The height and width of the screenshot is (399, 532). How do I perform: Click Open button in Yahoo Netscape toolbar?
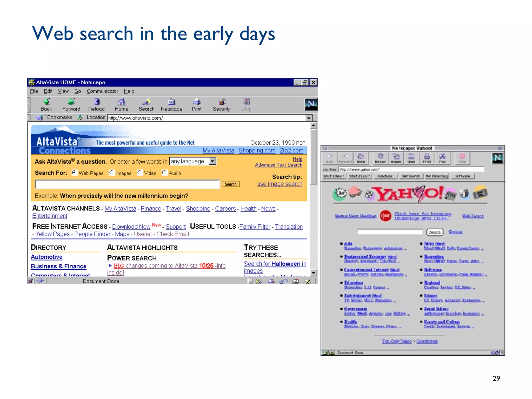click(x=411, y=158)
